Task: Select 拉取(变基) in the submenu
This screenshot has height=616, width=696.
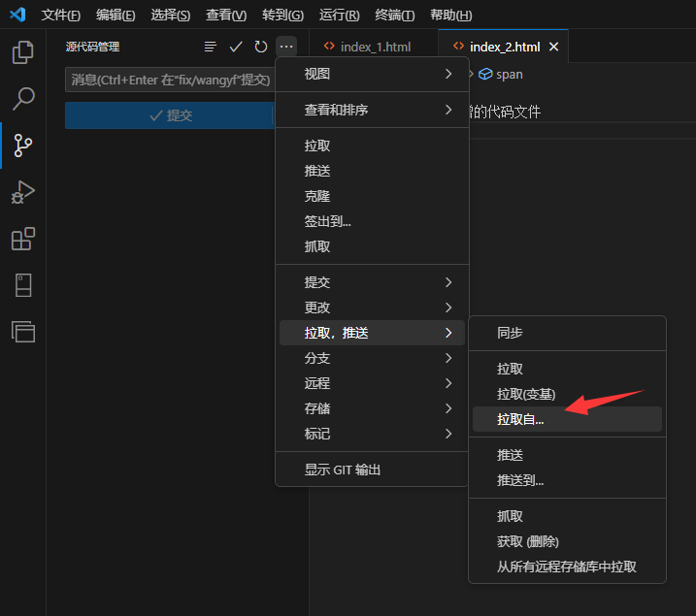Action: pyautogui.click(x=567, y=394)
